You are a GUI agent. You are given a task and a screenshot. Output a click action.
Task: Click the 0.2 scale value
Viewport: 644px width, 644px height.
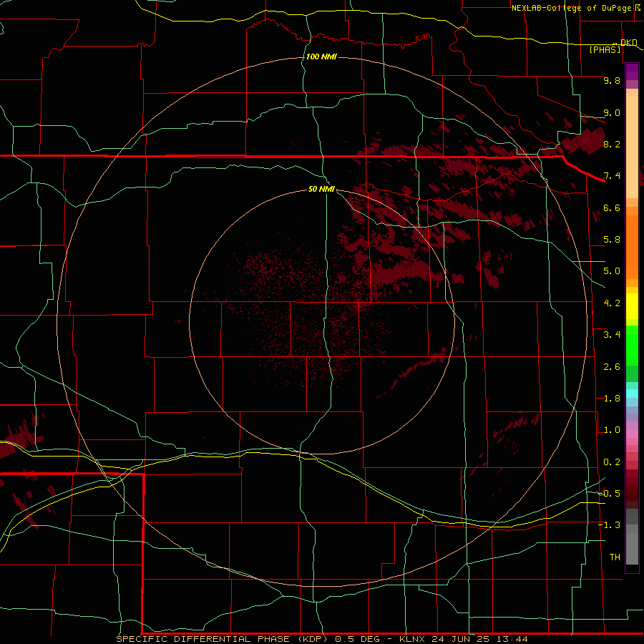(x=612, y=462)
